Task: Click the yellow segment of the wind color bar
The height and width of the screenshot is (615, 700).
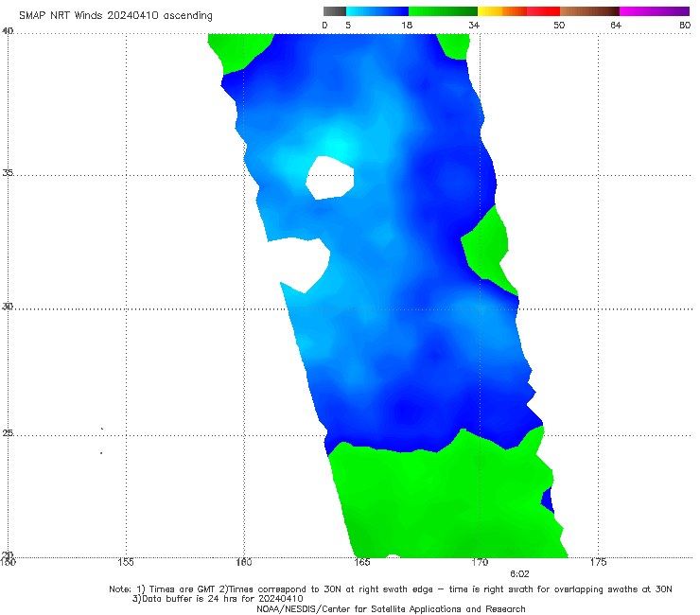Action: tap(490, 11)
